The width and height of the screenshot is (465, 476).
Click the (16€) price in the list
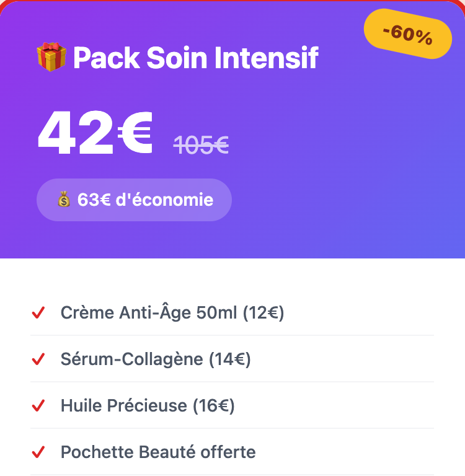tap(213, 405)
